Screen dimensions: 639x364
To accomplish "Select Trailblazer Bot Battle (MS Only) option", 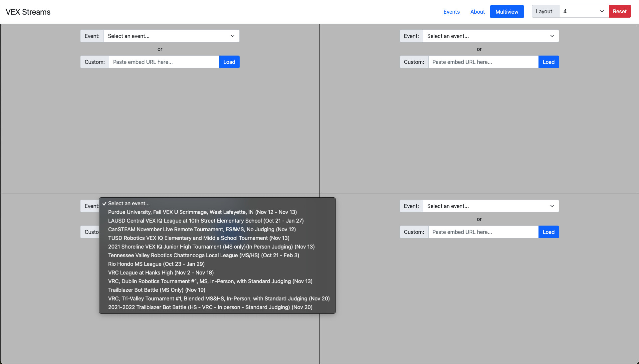I will click(x=156, y=290).
